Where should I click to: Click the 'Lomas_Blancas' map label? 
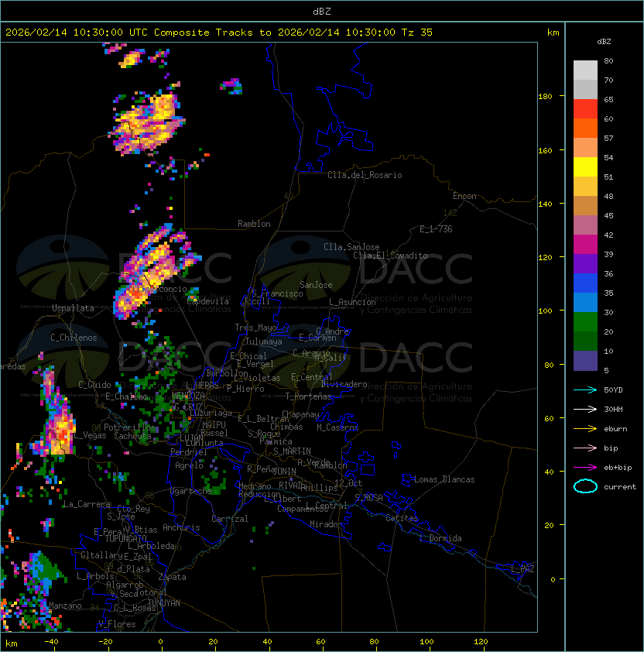pyautogui.click(x=444, y=479)
